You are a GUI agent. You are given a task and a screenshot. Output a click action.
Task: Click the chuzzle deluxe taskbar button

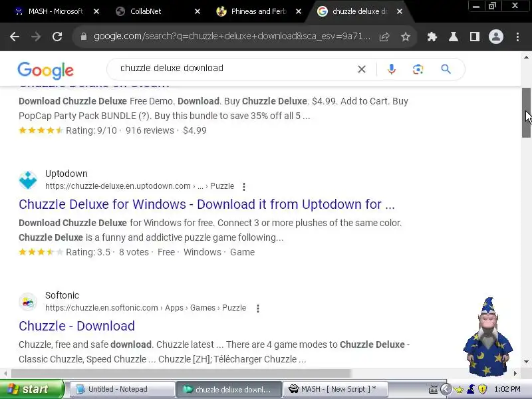[229, 389]
